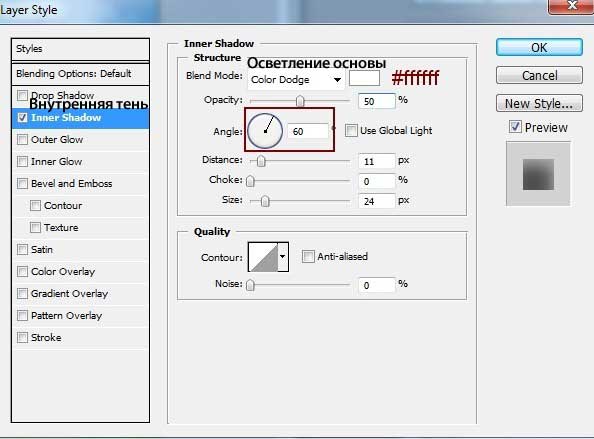Check the Color Overlay checkbox

pyautogui.click(x=22, y=271)
